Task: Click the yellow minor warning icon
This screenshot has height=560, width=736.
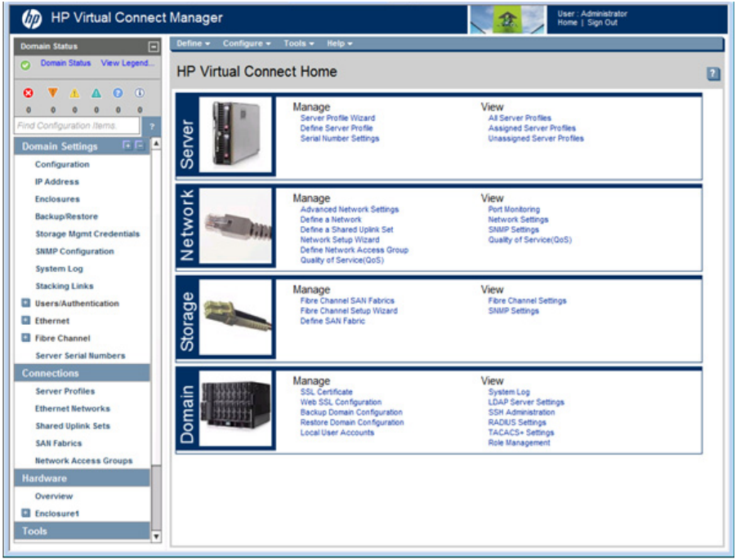Action: [x=74, y=93]
